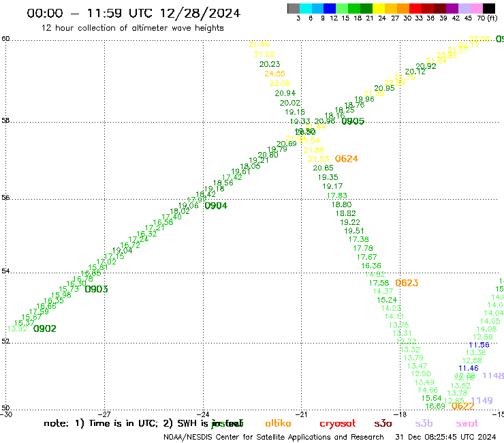Click the wave height value 13.47

[418, 366]
